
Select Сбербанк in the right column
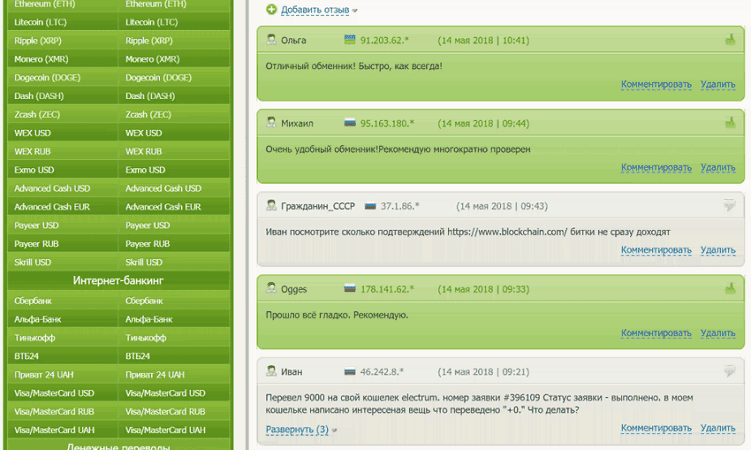pos(144,300)
